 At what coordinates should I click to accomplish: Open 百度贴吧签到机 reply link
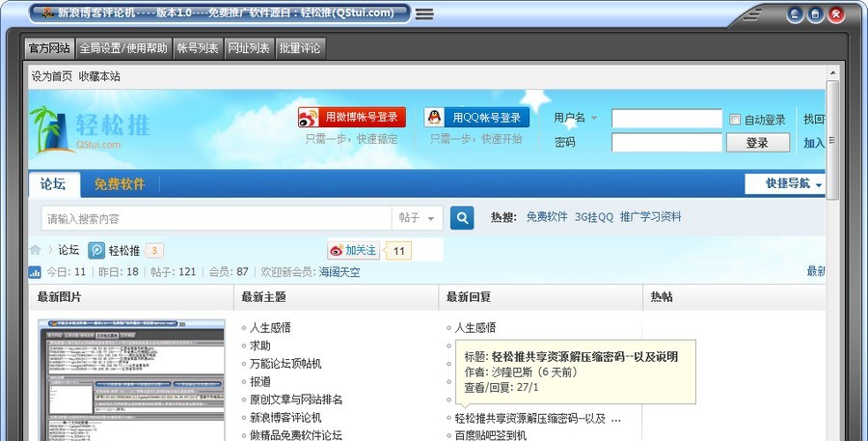click(491, 435)
